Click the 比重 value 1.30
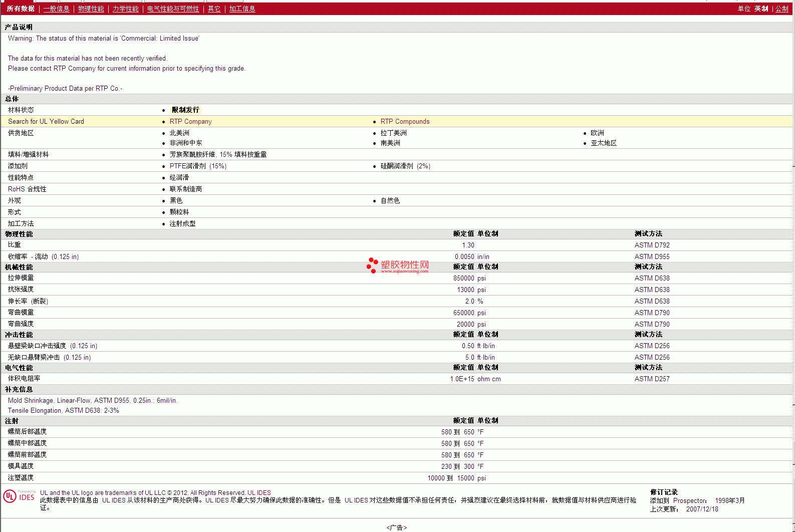Screen dimensions: 795x532 [468, 245]
